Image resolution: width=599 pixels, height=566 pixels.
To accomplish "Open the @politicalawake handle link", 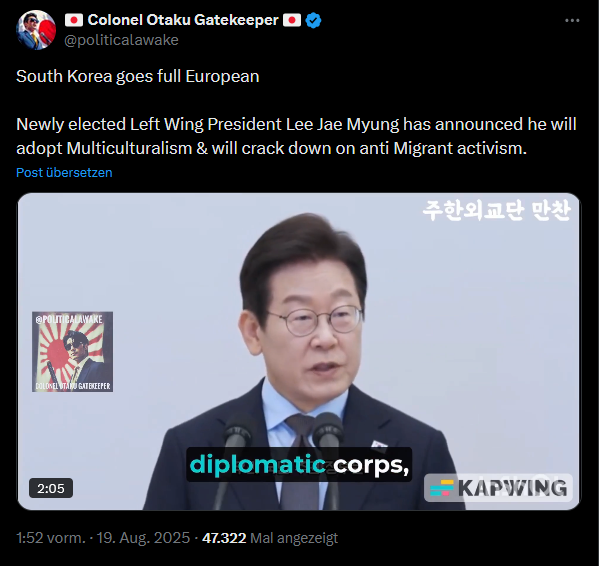I will tap(121, 40).
